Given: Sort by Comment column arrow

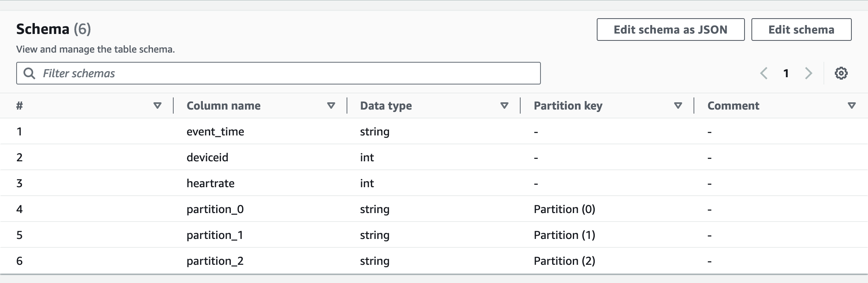Looking at the screenshot, I should 851,106.
